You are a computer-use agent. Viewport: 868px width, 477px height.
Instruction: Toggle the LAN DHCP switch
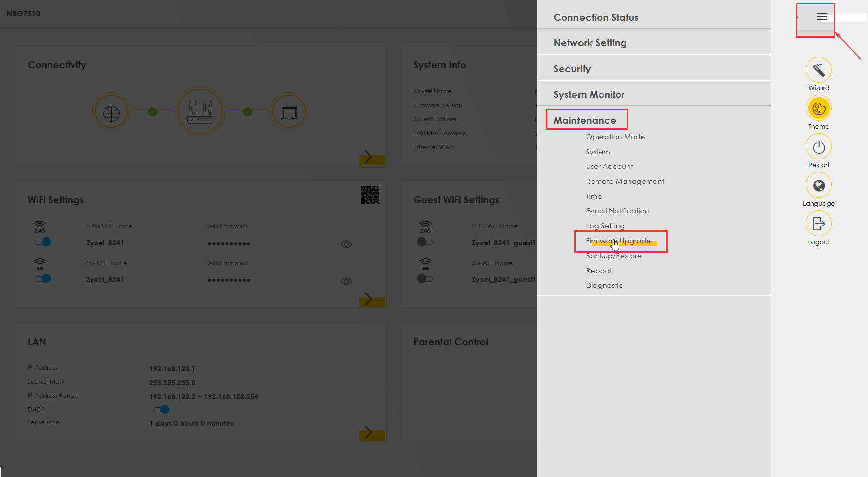tap(161, 410)
